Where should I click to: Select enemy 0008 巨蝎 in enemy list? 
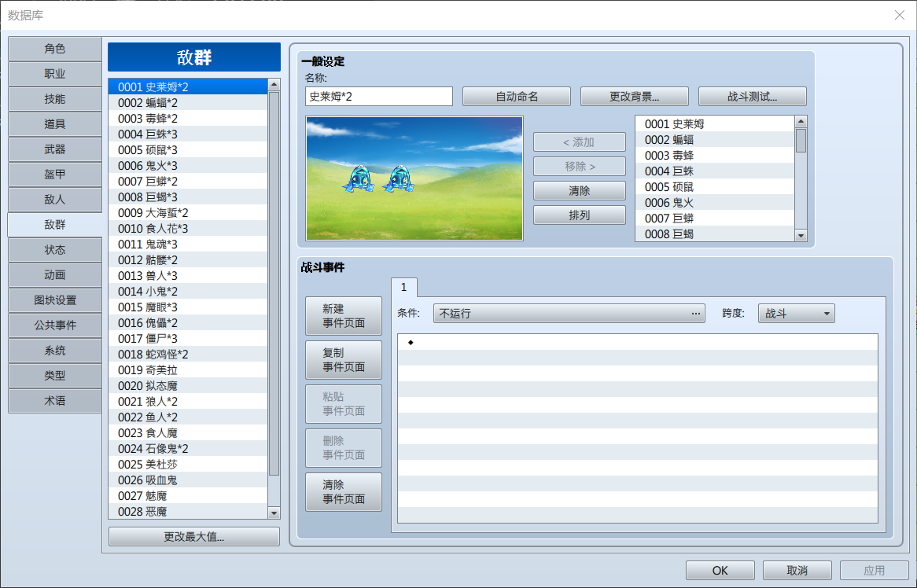point(715,233)
